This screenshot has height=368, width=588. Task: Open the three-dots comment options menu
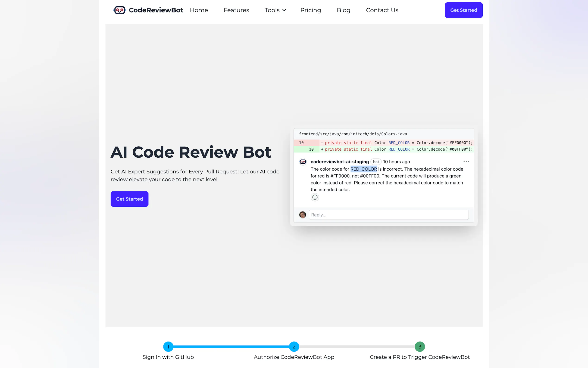(466, 162)
